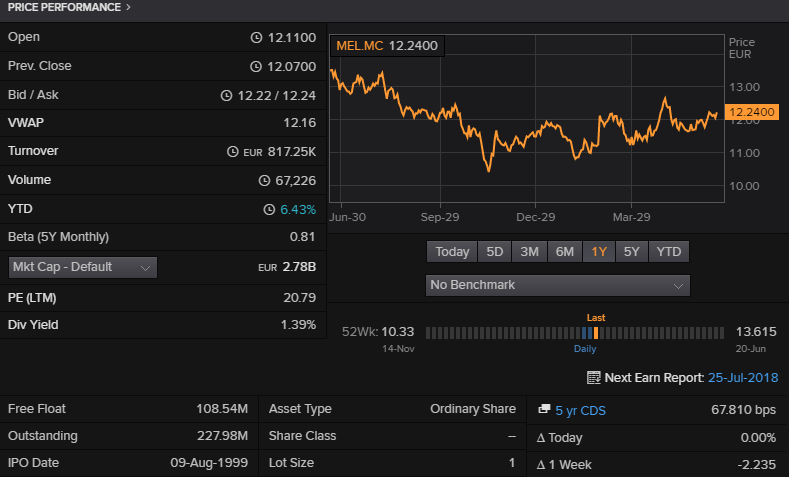This screenshot has width=789, height=477.
Task: Expand the No Benchmark dropdown
Action: click(557, 285)
